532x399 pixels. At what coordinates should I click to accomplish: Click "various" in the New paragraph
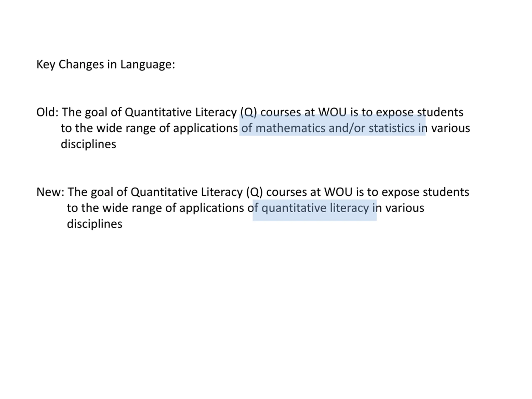pos(405,208)
